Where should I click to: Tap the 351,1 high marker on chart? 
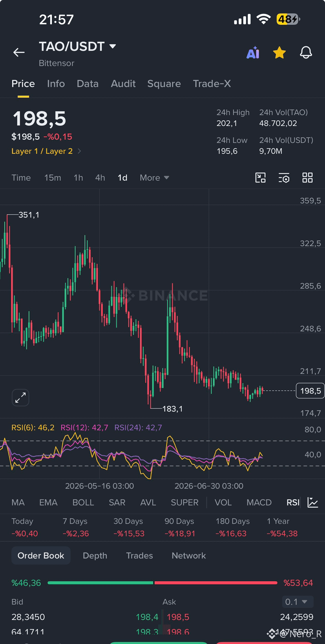(29, 215)
